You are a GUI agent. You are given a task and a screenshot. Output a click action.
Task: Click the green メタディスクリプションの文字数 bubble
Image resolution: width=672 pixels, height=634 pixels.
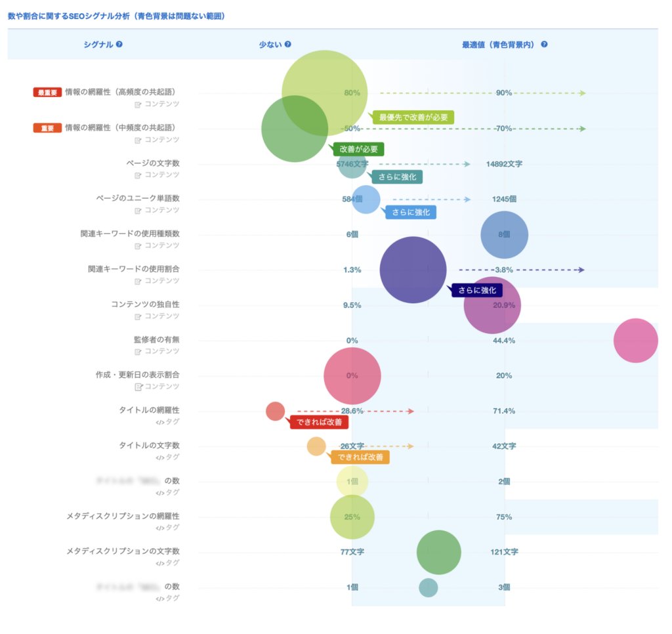click(x=438, y=552)
